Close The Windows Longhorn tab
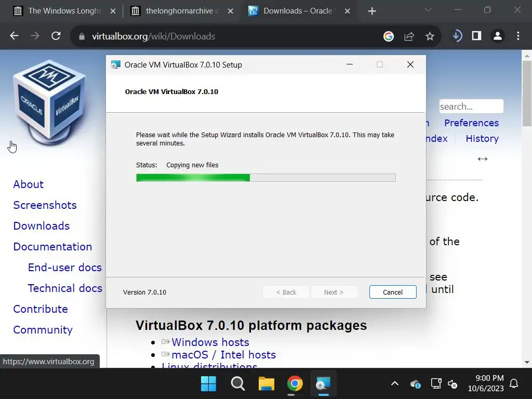Image resolution: width=532 pixels, height=399 pixels. point(113,11)
